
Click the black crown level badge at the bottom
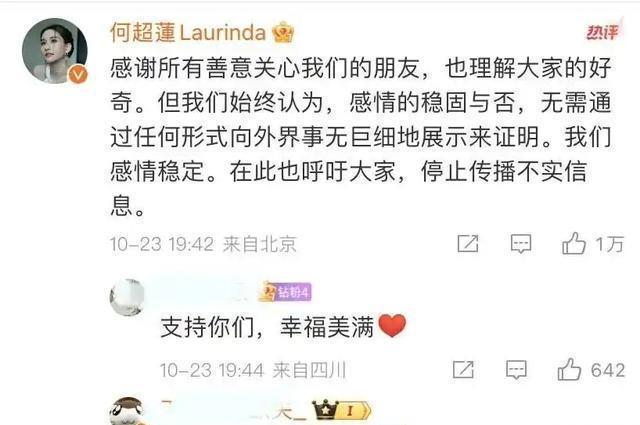325,409
